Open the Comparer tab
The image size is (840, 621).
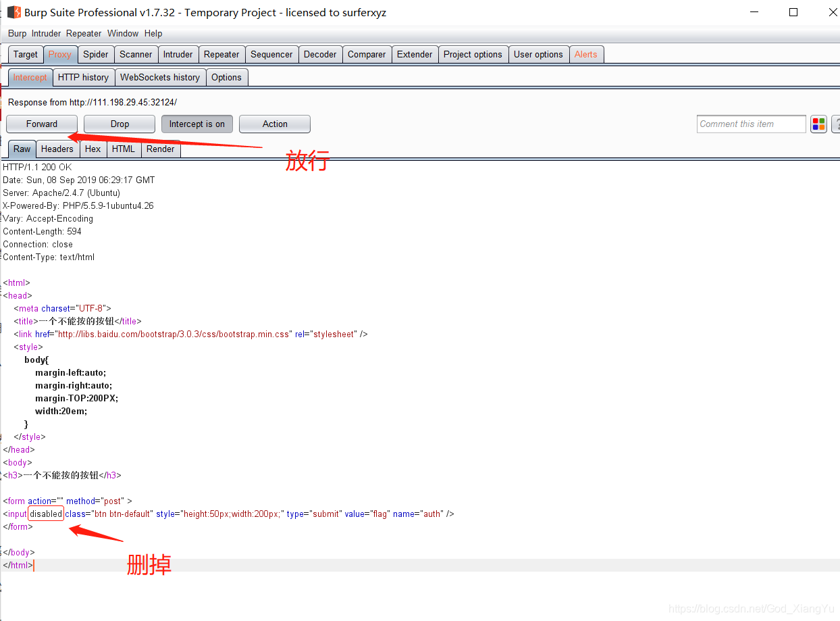click(x=367, y=55)
